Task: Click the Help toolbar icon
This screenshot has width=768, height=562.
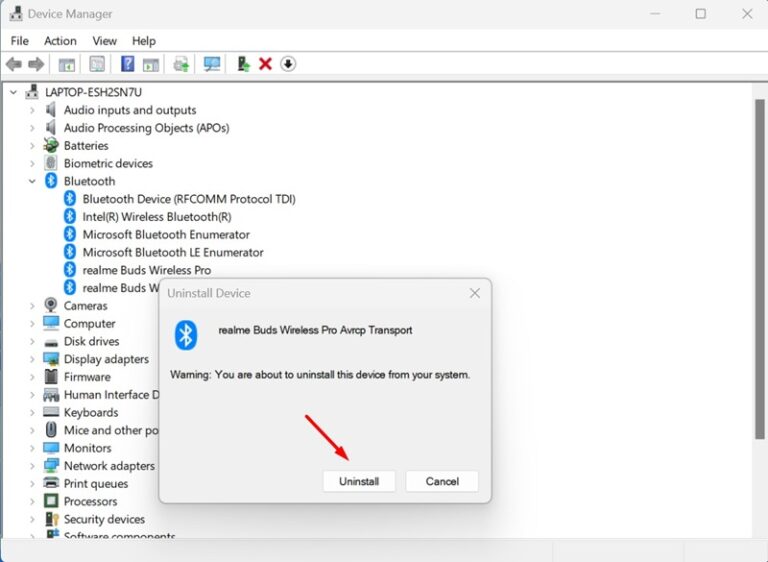Action: coord(127,64)
